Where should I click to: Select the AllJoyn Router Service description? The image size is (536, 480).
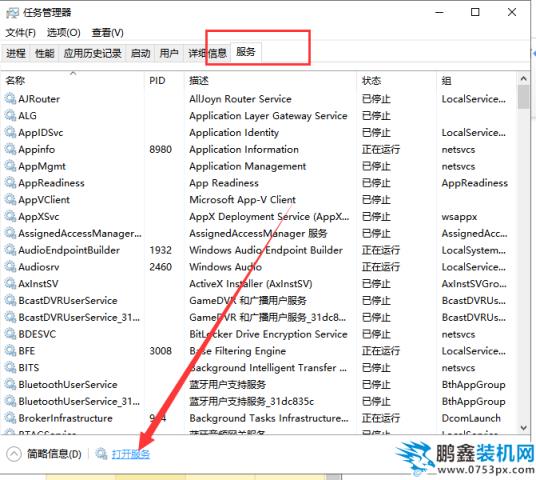[240, 99]
